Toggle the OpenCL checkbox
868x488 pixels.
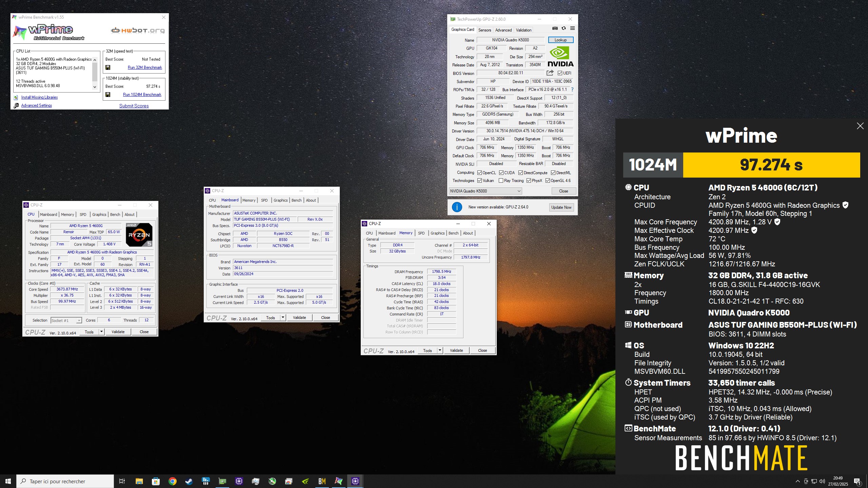[x=479, y=173]
